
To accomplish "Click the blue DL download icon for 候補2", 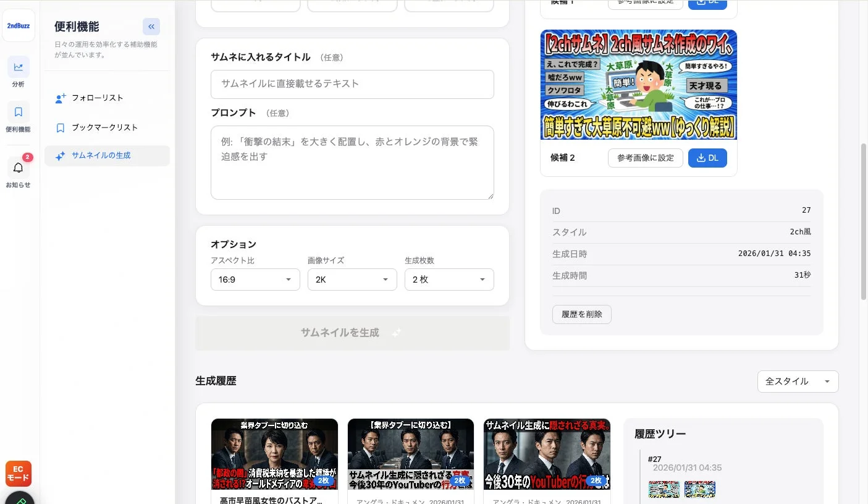I will point(707,158).
